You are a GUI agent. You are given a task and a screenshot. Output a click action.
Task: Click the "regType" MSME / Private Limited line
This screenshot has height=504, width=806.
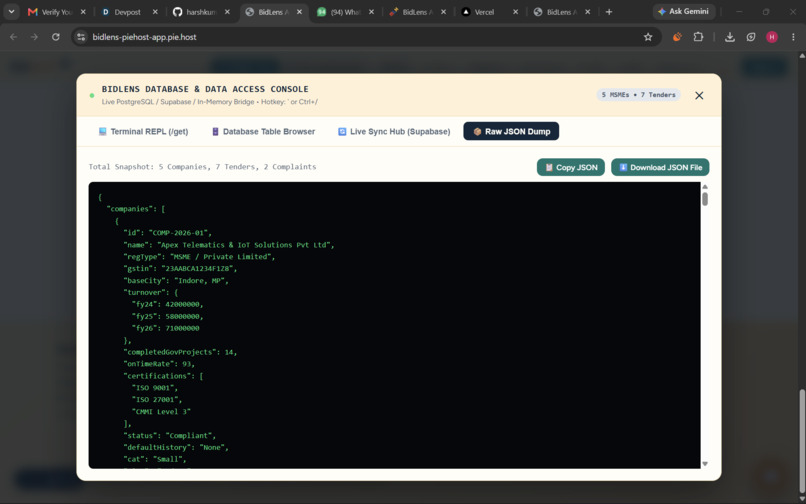[199, 257]
